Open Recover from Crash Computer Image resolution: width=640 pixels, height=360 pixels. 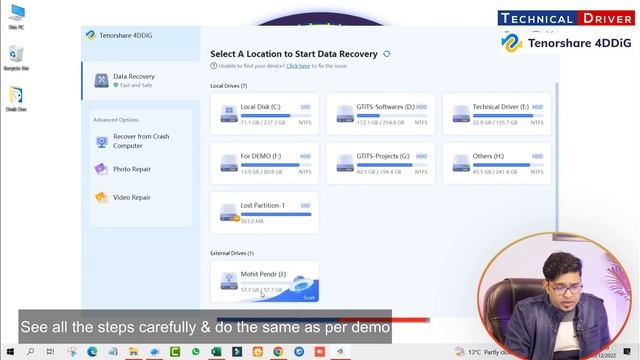click(141, 141)
